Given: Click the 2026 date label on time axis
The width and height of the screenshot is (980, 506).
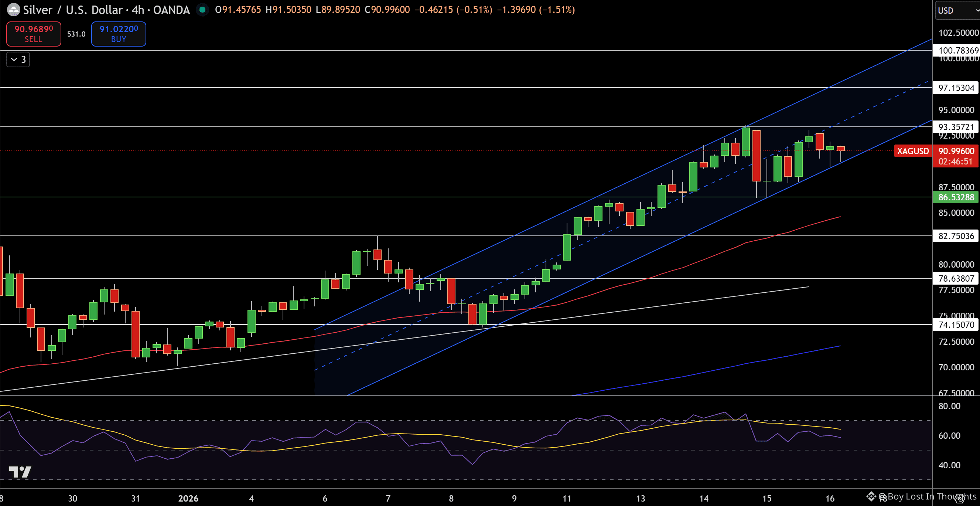Looking at the screenshot, I should (x=188, y=498).
